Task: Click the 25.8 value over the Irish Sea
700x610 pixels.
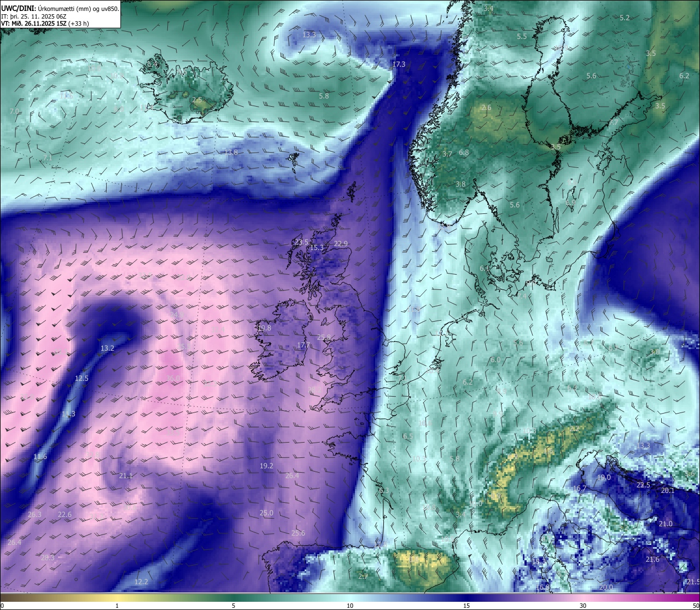Action: 324,338
